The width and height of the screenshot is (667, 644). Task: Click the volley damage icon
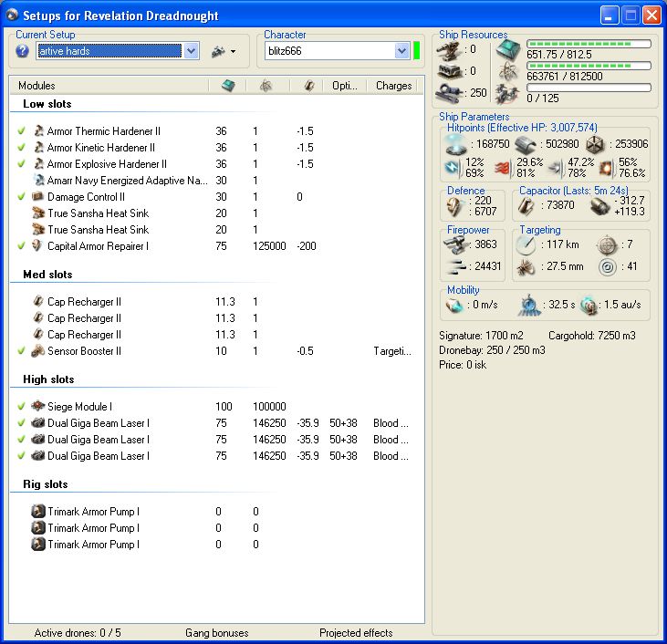coord(456,266)
